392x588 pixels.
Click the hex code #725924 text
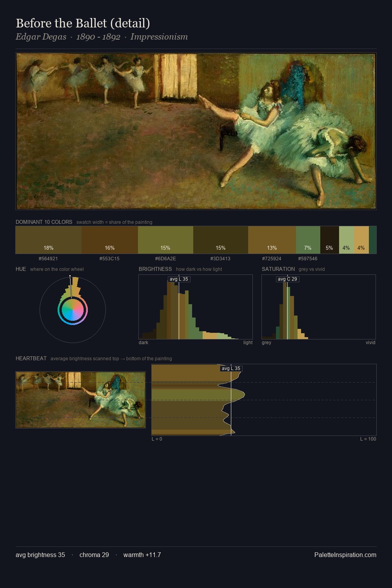point(272,259)
